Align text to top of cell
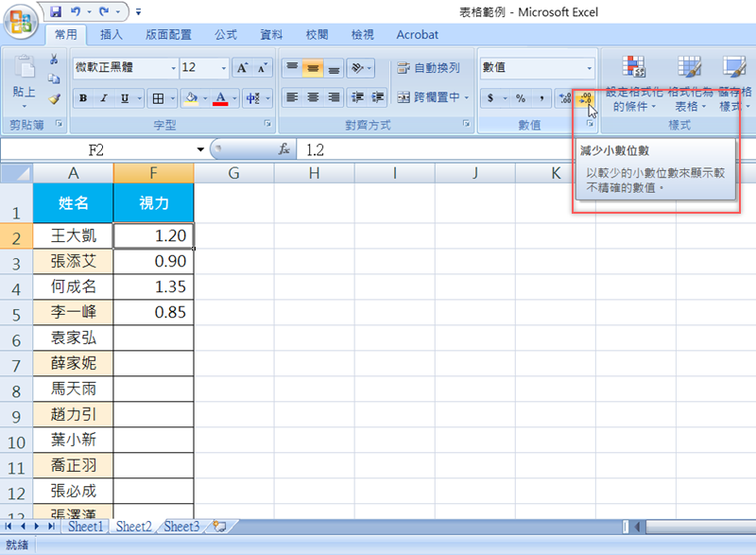The height and width of the screenshot is (555, 756). coord(292,67)
